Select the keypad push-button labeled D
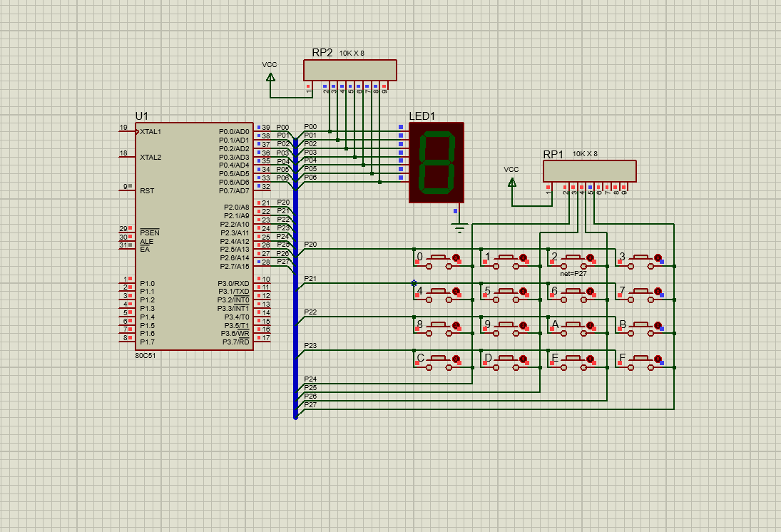 506,362
